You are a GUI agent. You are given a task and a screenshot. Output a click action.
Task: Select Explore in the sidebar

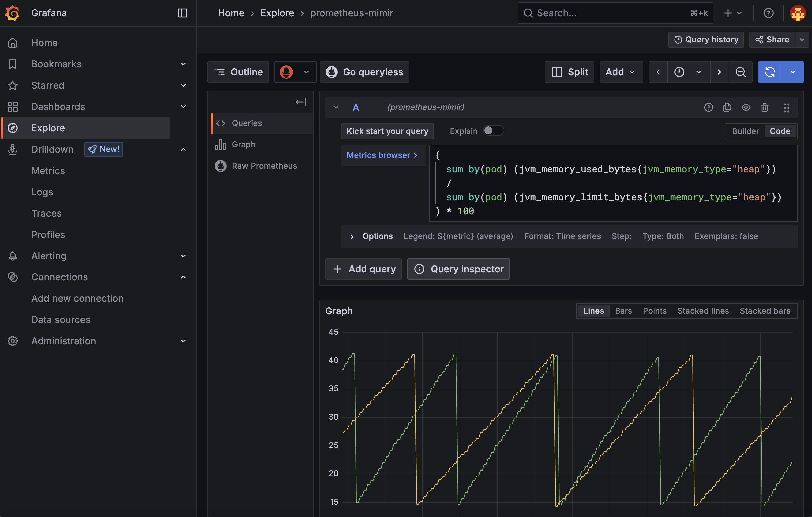point(86,128)
